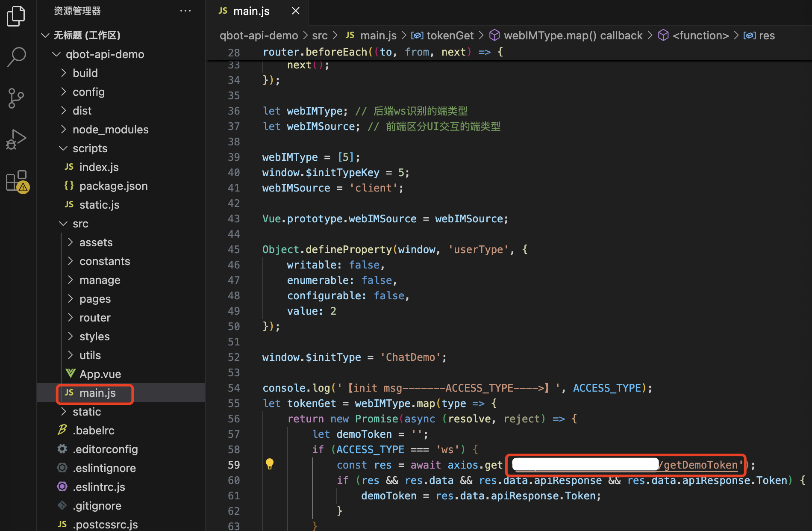Click line number 52 in the gutter
The image size is (812, 531).
click(234, 357)
